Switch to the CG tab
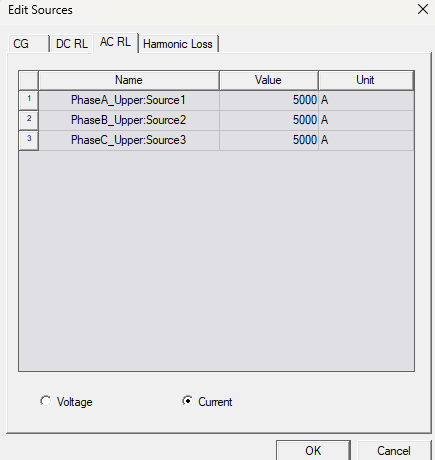This screenshot has width=435, height=460. (28, 44)
